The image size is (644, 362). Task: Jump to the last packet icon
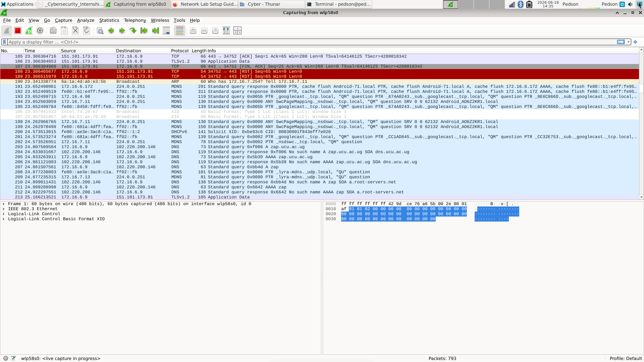155,31
